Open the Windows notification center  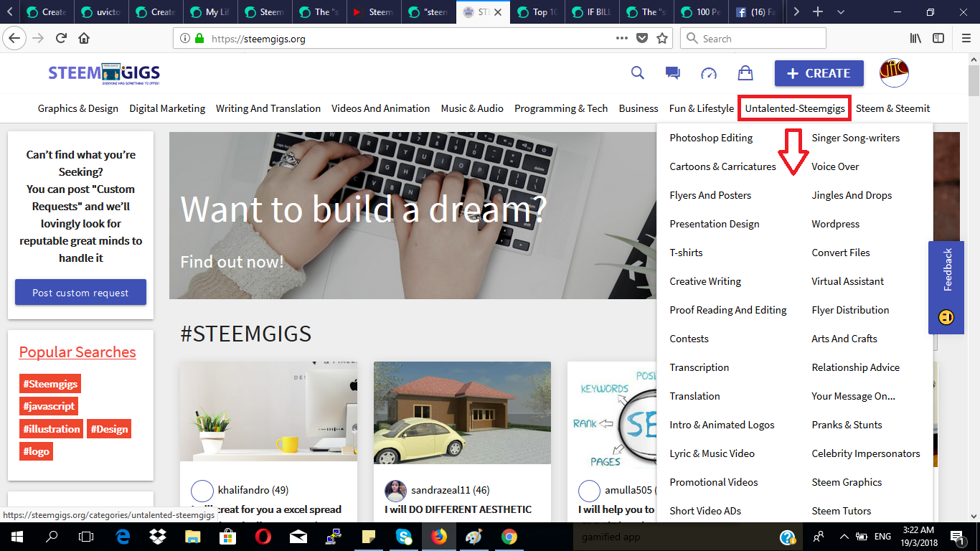coord(957,536)
